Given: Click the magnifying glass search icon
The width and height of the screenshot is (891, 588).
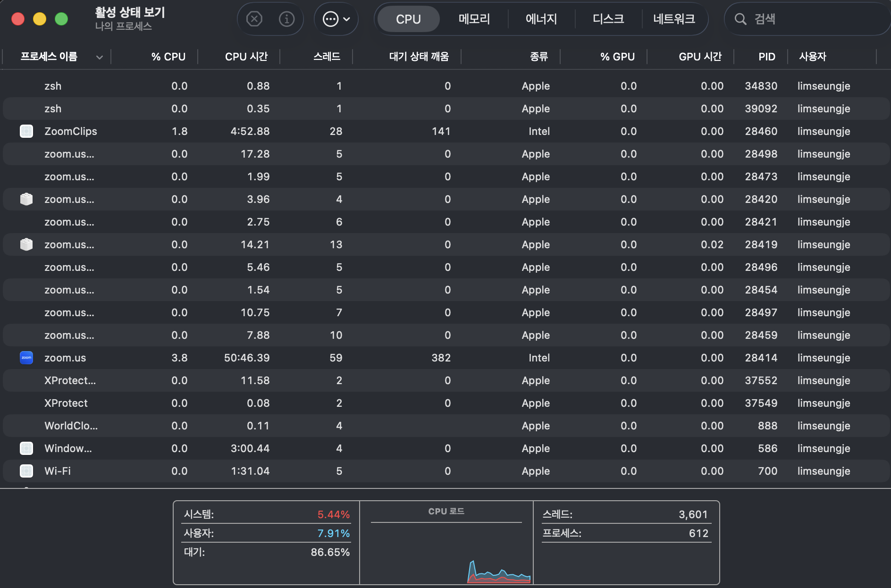Looking at the screenshot, I should tap(740, 19).
